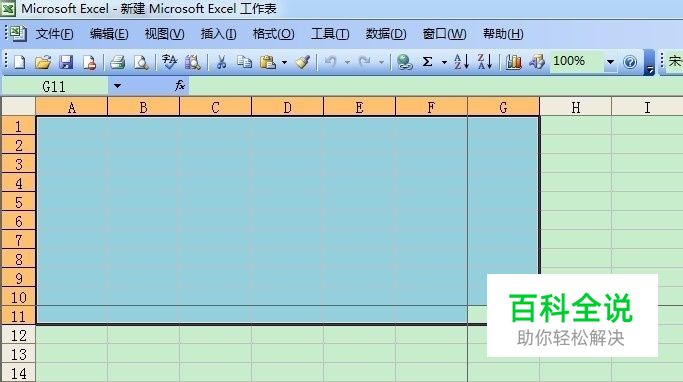Open the Name Box dropdown arrow

click(x=117, y=86)
